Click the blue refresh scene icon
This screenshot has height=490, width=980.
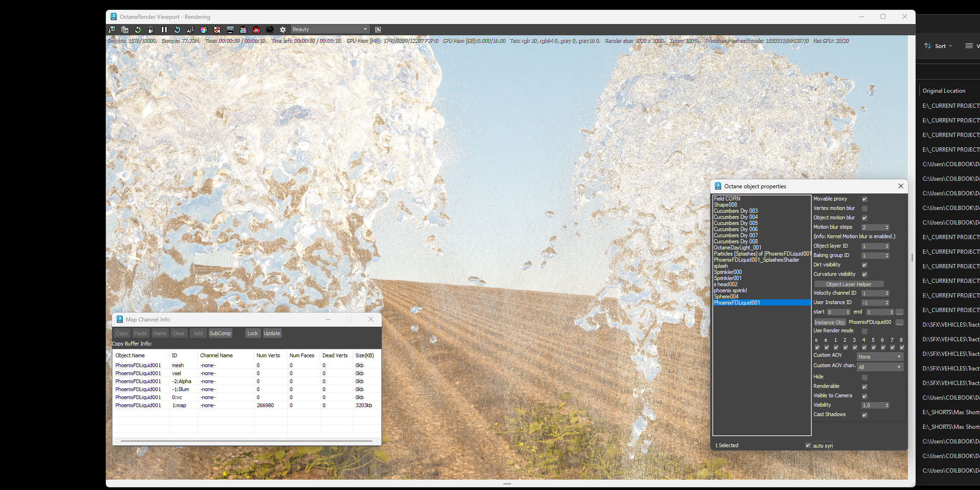[x=177, y=29]
